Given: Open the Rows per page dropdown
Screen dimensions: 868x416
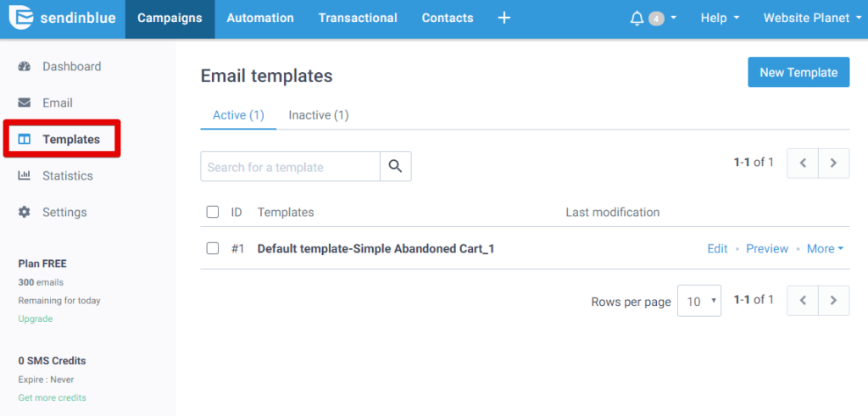Looking at the screenshot, I should 699,301.
